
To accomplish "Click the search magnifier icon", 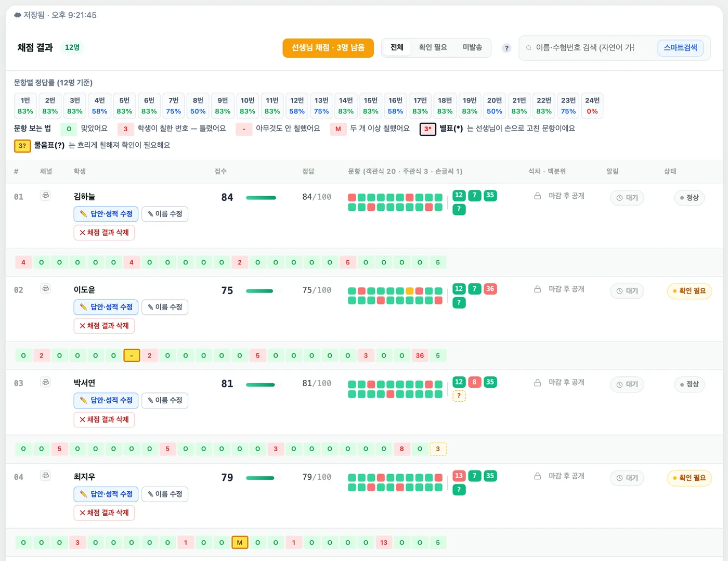I will pyautogui.click(x=529, y=48).
